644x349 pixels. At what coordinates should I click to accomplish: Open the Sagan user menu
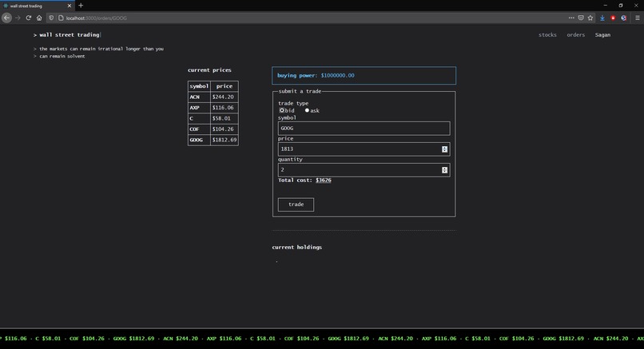click(x=602, y=35)
